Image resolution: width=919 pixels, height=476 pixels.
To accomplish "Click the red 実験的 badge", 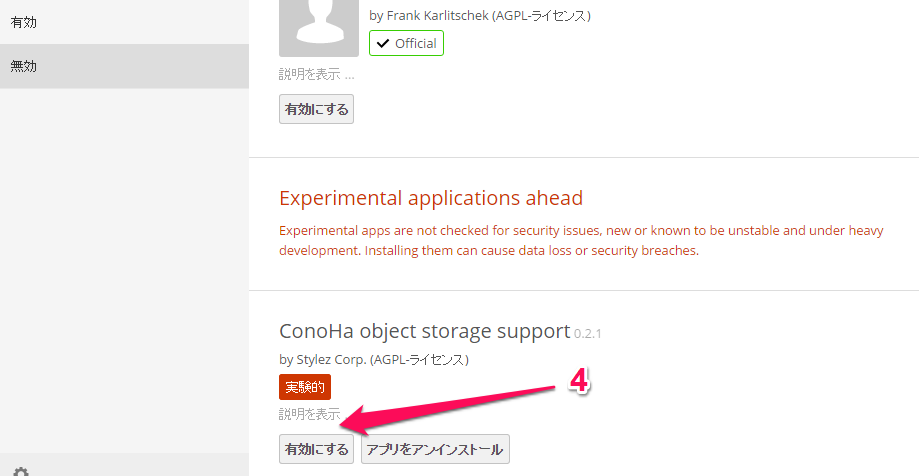I will point(304,387).
